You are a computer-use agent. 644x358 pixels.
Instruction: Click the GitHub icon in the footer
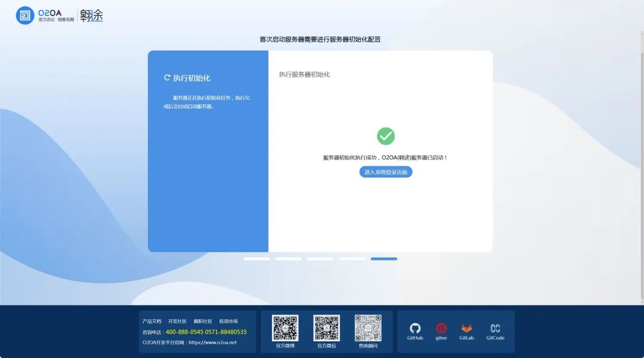click(415, 327)
